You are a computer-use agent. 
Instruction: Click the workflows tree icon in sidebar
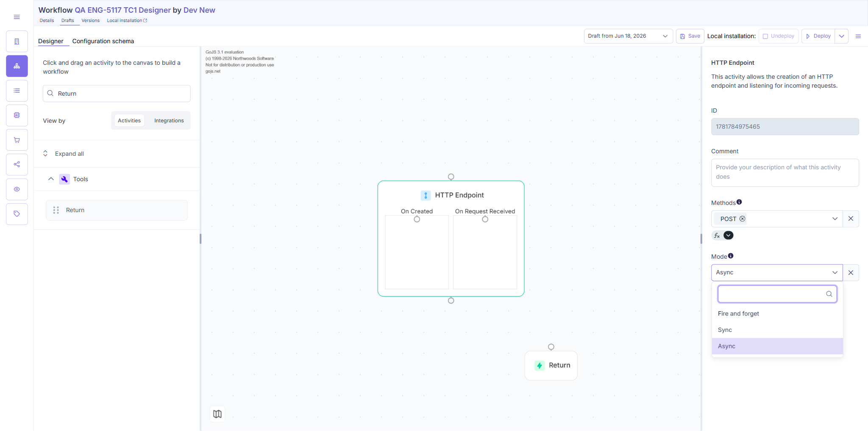click(17, 66)
